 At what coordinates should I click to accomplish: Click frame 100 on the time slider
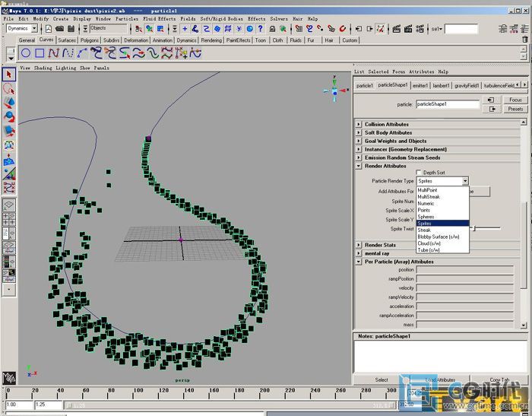[x=138, y=393]
